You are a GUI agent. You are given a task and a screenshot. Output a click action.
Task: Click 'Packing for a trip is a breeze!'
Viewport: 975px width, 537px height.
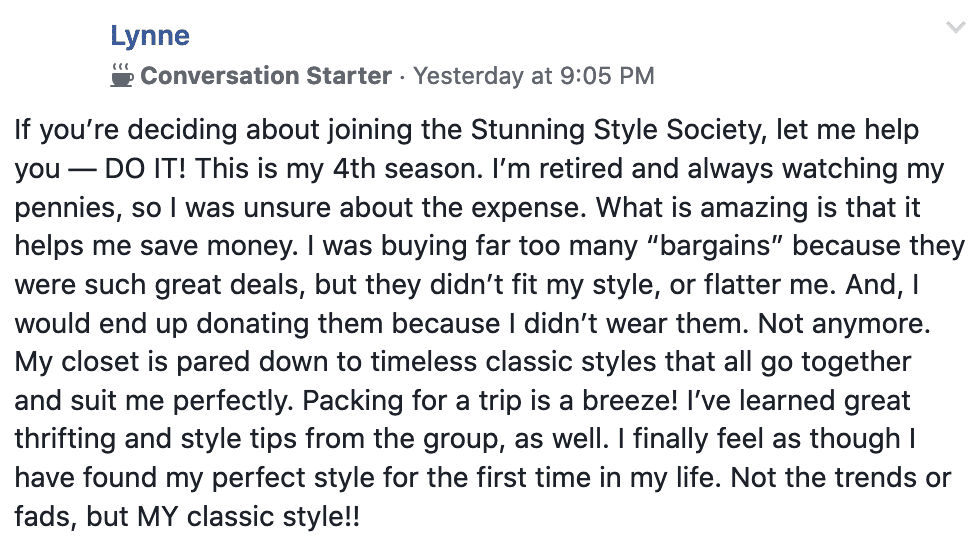click(490, 402)
